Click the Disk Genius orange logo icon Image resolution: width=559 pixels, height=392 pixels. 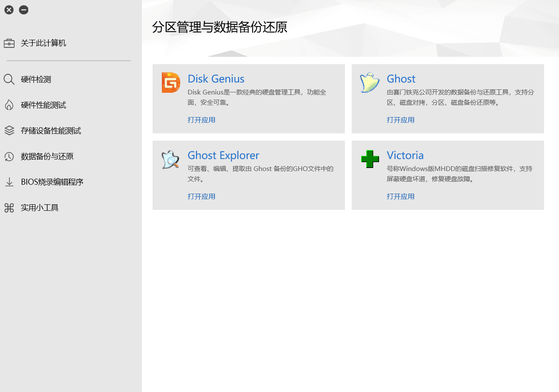point(171,83)
